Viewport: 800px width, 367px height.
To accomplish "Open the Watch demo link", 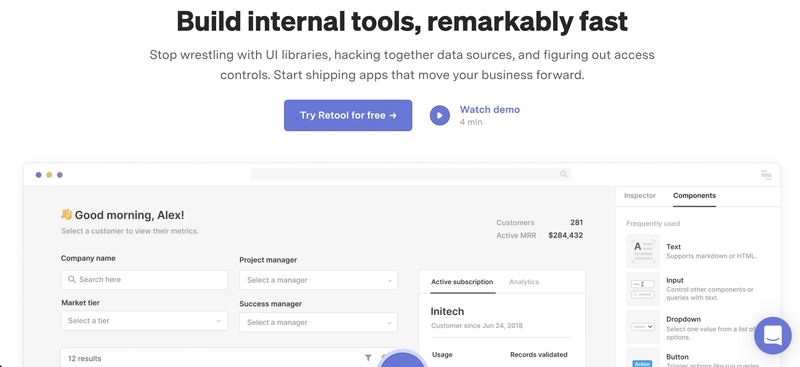I will coord(489,110).
